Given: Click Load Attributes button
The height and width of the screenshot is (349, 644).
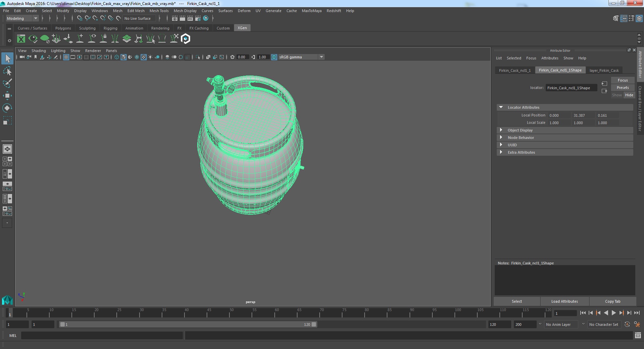Looking at the screenshot, I should [565, 301].
